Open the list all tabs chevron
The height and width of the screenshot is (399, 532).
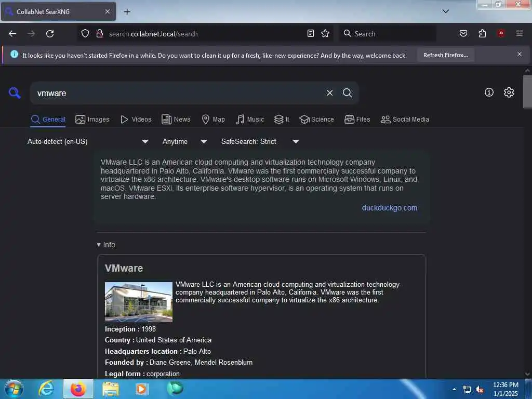[x=446, y=11]
